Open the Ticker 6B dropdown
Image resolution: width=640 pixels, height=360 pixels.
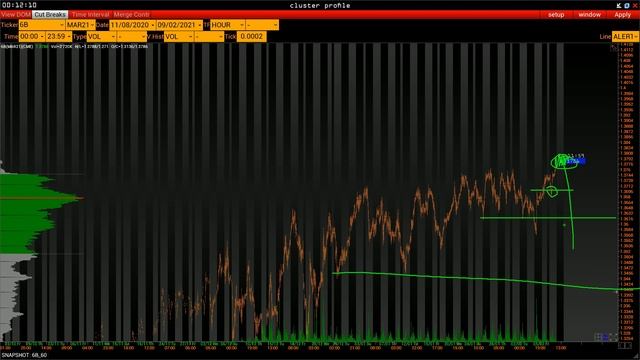42,25
